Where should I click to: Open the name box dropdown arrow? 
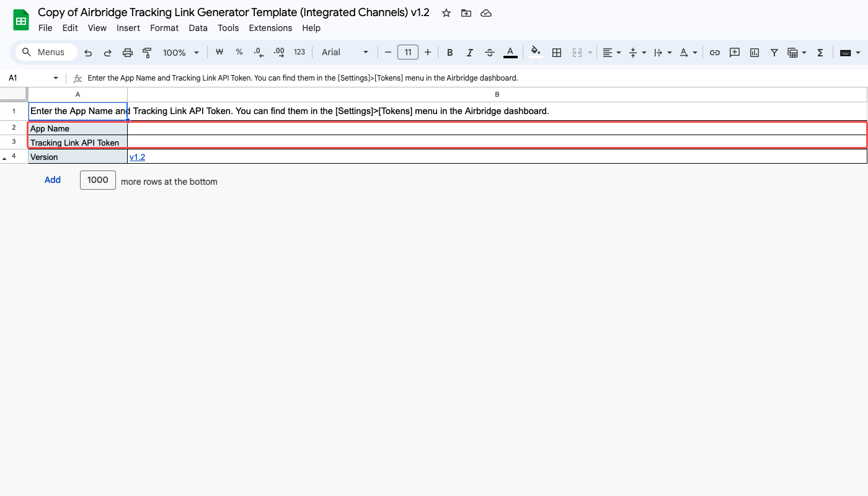[56, 78]
